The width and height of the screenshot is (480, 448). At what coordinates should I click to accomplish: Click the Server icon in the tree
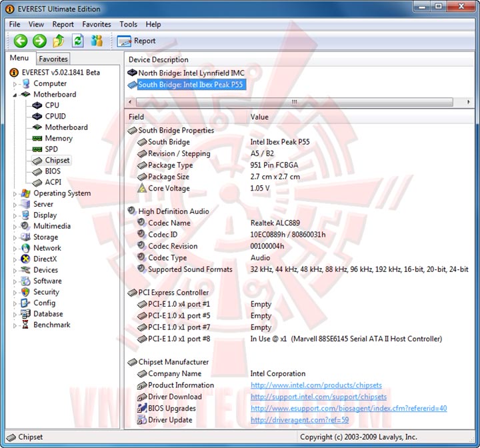[x=25, y=204]
